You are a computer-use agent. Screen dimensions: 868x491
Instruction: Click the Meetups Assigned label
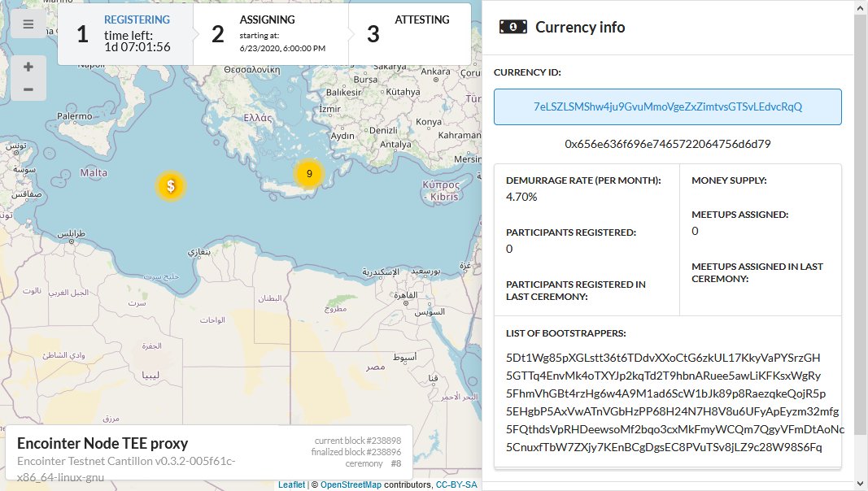click(x=739, y=215)
